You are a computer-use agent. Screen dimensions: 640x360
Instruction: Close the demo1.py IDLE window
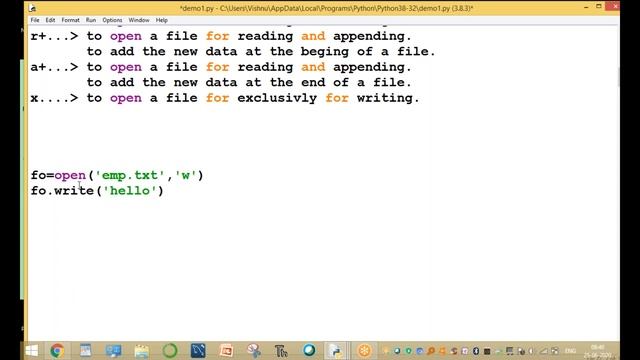pyautogui.click(x=614, y=7)
